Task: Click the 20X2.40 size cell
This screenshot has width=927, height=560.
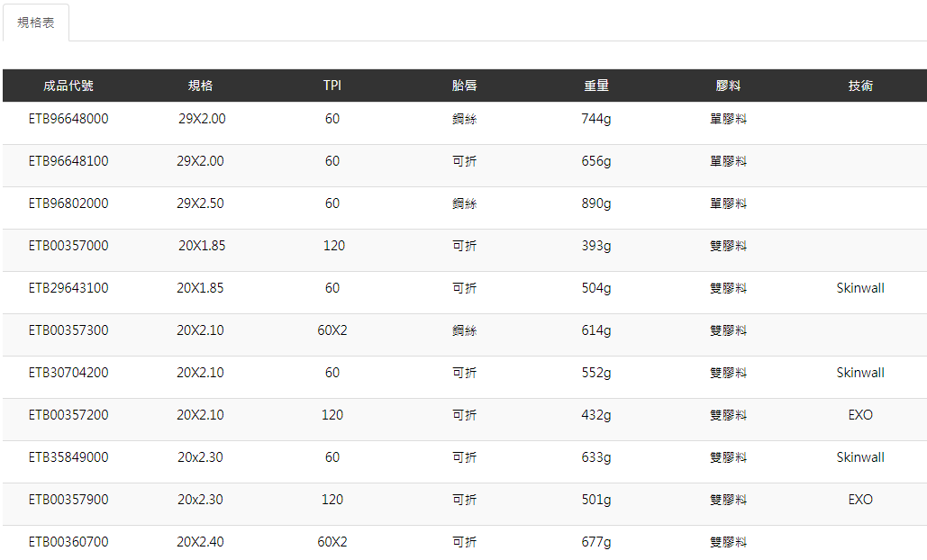Action: click(200, 542)
